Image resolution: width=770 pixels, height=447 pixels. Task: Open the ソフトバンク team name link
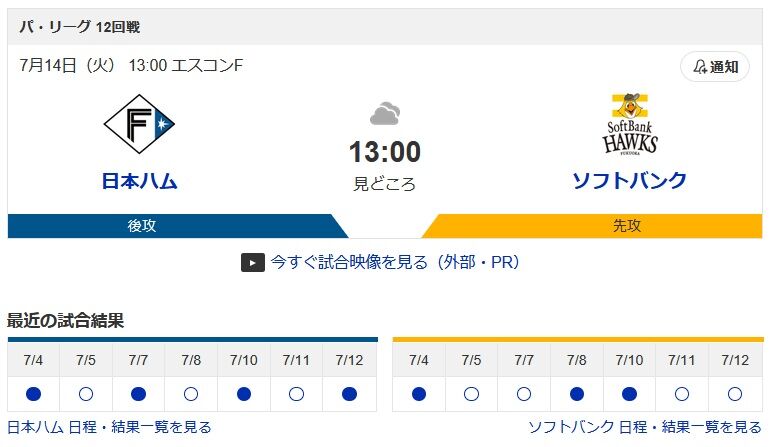tap(630, 180)
